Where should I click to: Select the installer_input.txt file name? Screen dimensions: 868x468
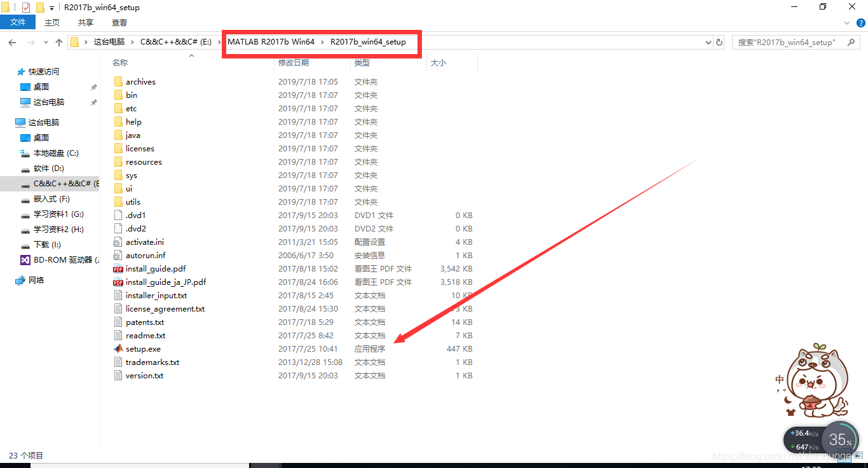pyautogui.click(x=156, y=295)
